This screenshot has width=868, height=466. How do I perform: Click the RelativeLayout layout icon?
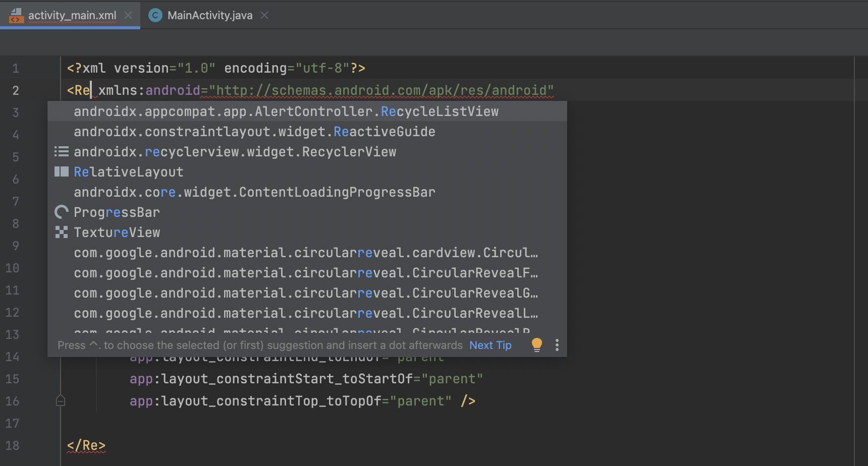62,172
